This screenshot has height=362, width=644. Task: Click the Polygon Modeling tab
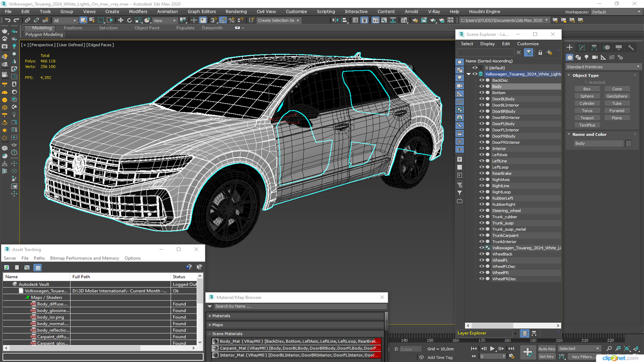(x=44, y=34)
